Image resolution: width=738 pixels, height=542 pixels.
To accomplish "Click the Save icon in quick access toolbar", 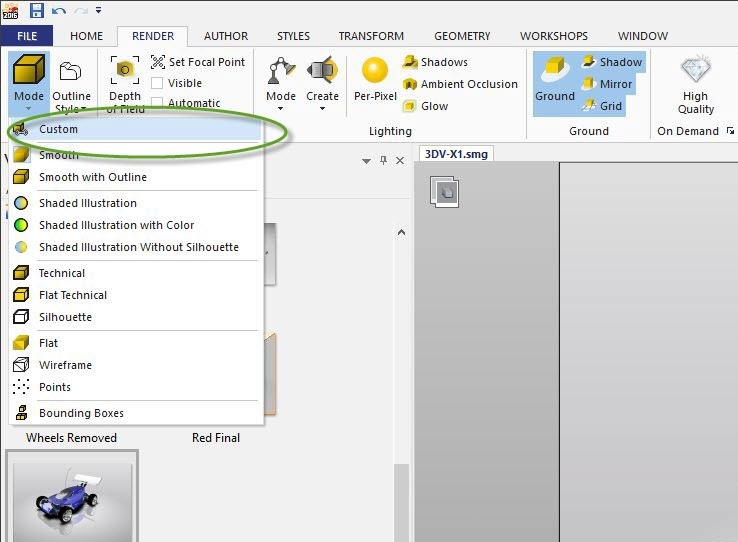I will click(x=36, y=10).
